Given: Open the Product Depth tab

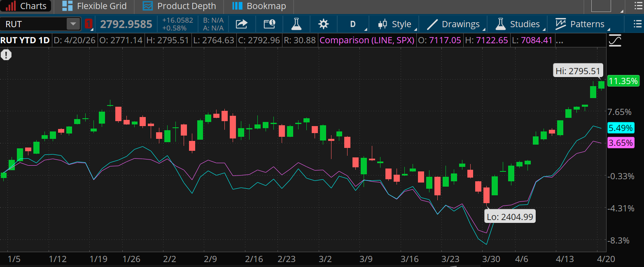Looking at the screenshot, I should (180, 6).
